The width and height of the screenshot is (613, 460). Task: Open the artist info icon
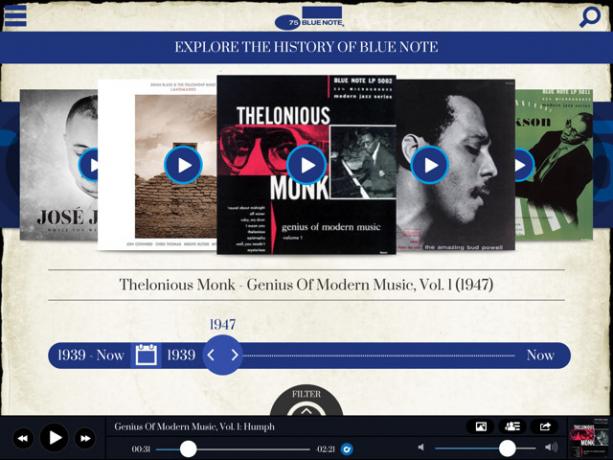point(513,426)
